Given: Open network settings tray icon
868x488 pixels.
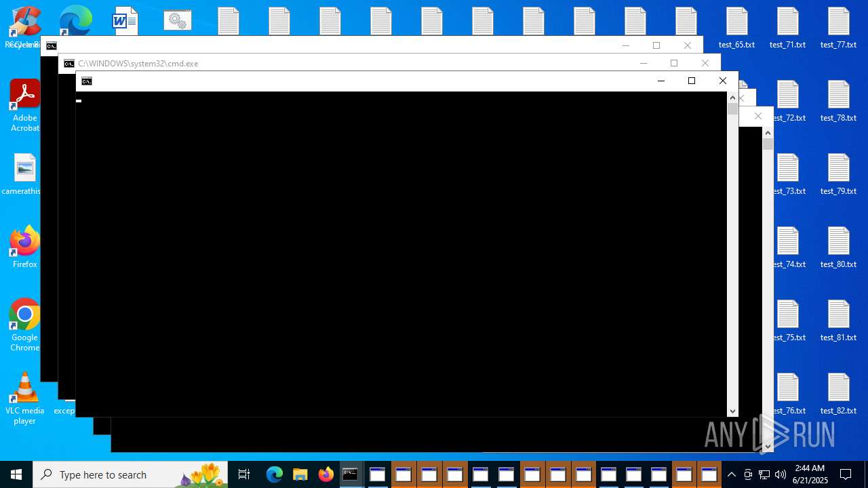Looking at the screenshot, I should click(764, 474).
